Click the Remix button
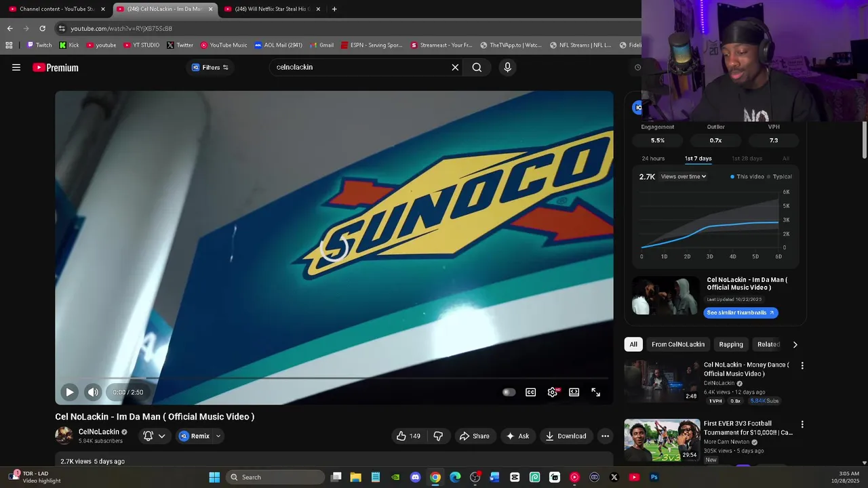868x488 pixels. (195, 436)
